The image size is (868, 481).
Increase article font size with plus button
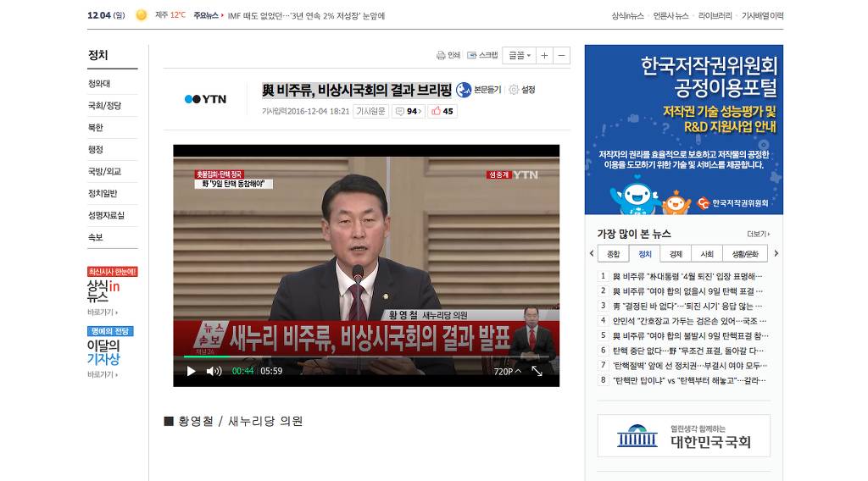click(x=545, y=55)
